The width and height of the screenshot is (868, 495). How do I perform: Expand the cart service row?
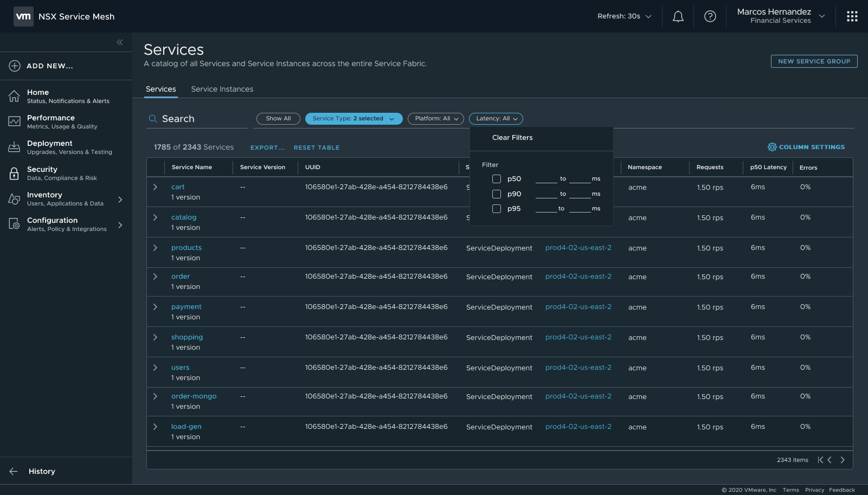155,187
